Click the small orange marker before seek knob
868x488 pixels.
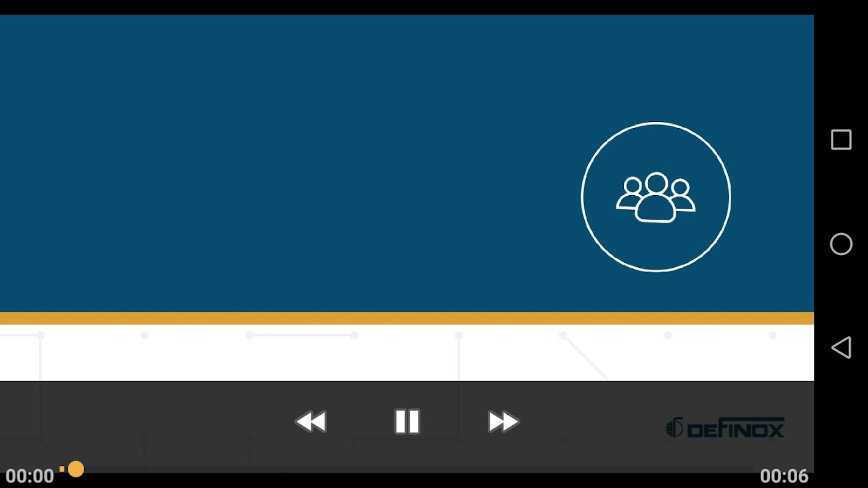click(62, 469)
